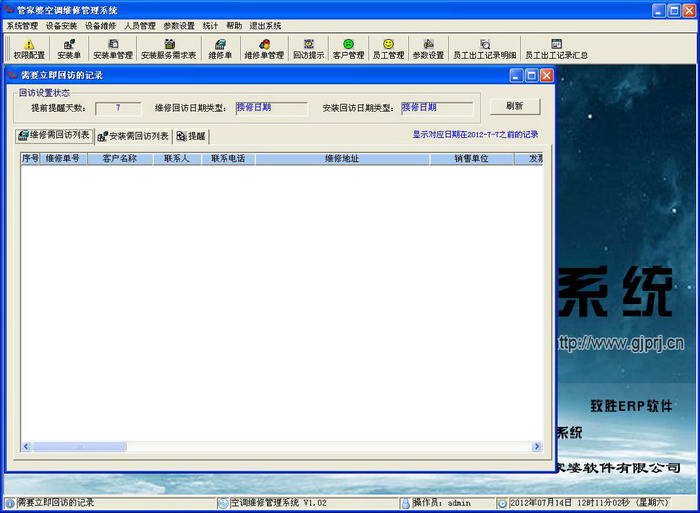
Task: Click the 退出系统 menu item
Action: [x=265, y=26]
